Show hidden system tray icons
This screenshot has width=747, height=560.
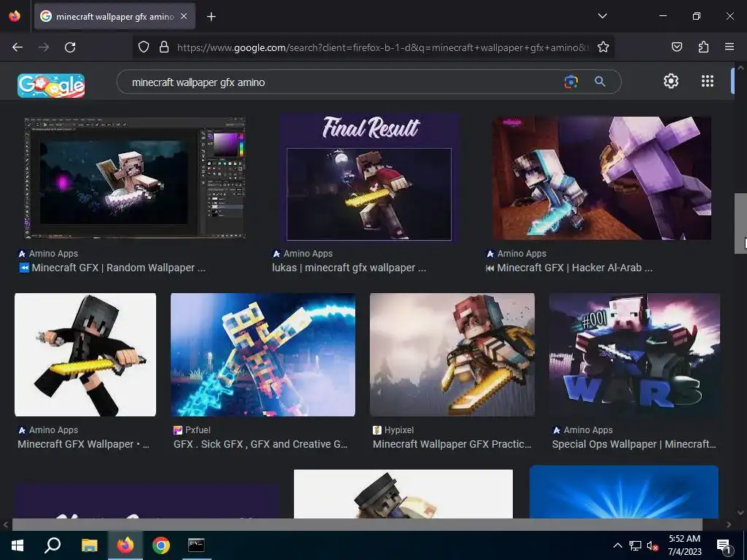(617, 545)
